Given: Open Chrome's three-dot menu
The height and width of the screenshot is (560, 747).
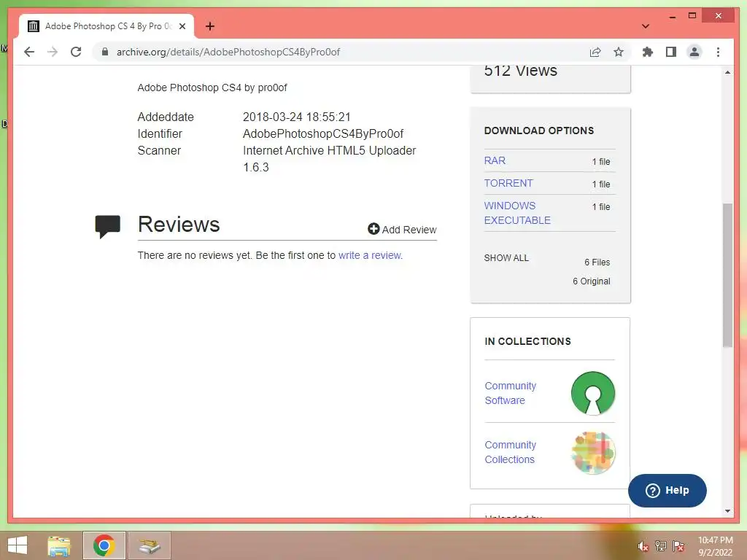Looking at the screenshot, I should (x=718, y=52).
